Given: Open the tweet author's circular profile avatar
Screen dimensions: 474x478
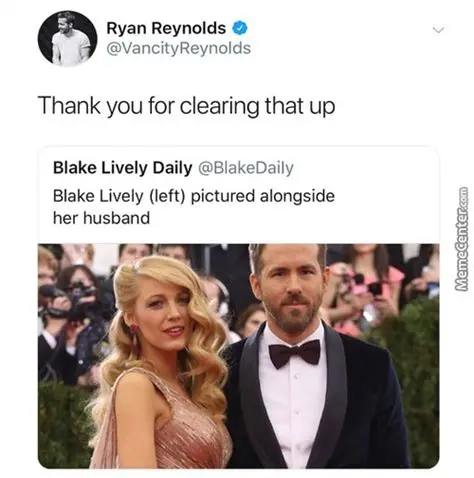Looking at the screenshot, I should (x=68, y=39).
